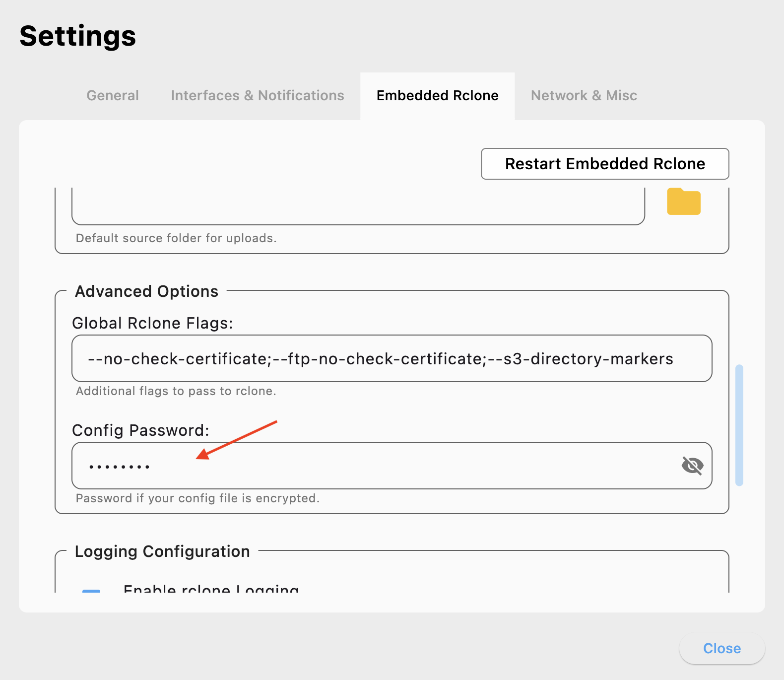Viewport: 784px width, 680px height.
Task: Go to the Network & Misc tab
Action: click(584, 95)
